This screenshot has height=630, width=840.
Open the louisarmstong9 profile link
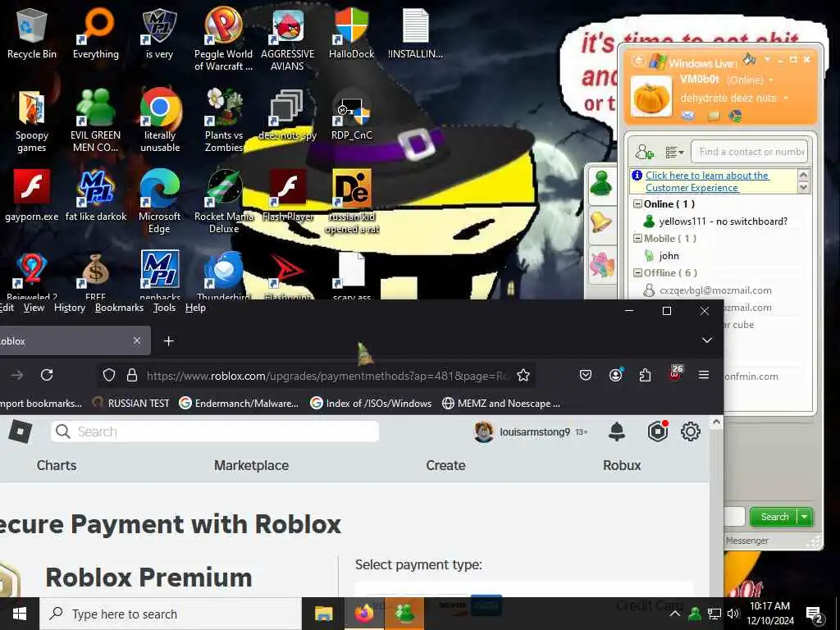coord(523,431)
